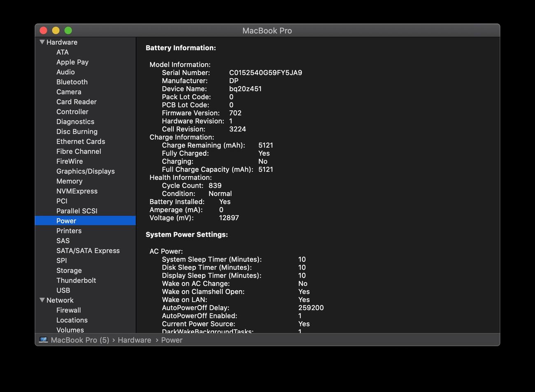Close the MacBook Pro window

(x=43, y=30)
